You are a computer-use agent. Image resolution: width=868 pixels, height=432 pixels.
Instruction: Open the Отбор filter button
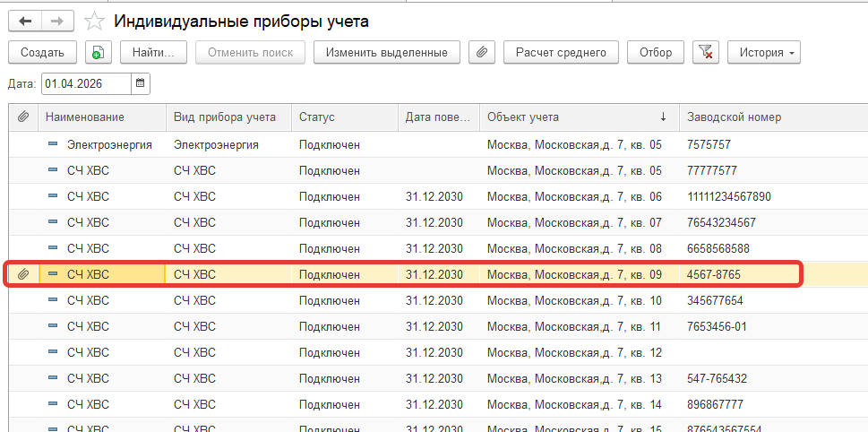pyautogui.click(x=656, y=53)
